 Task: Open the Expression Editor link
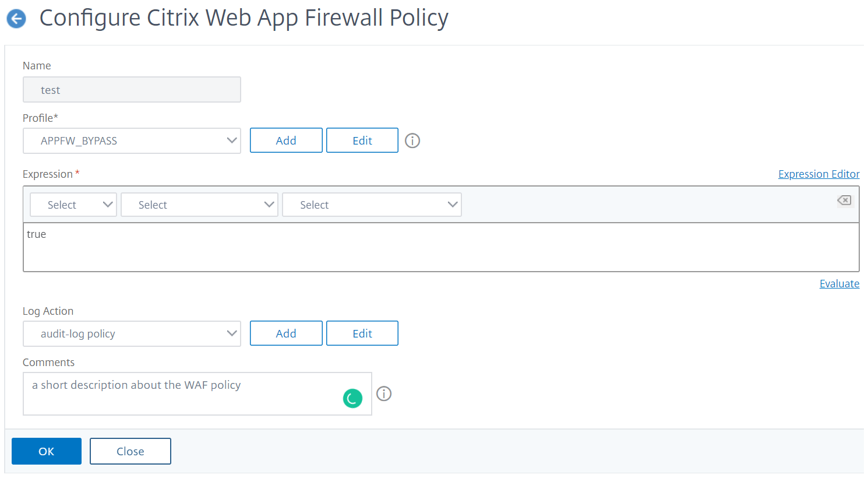819,174
